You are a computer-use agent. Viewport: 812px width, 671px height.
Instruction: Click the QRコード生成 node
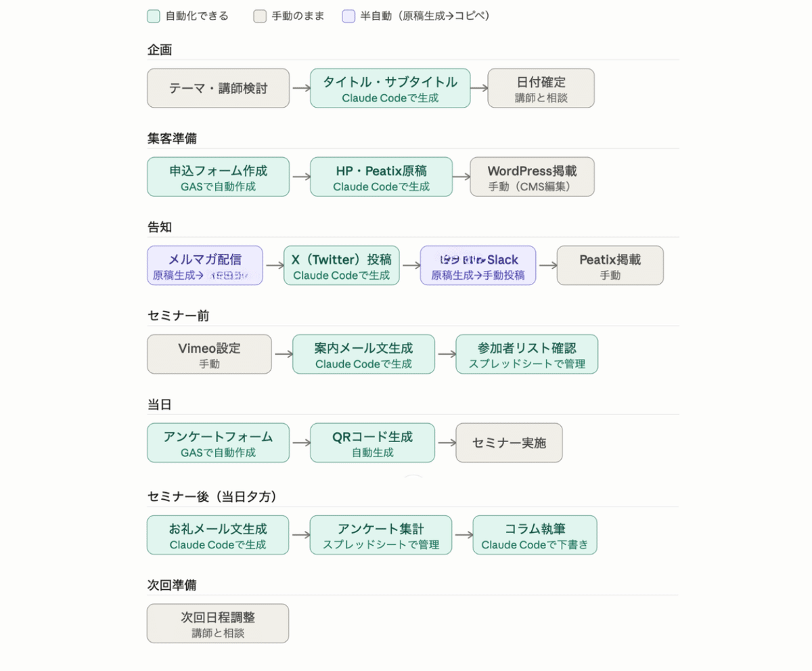[x=372, y=443]
